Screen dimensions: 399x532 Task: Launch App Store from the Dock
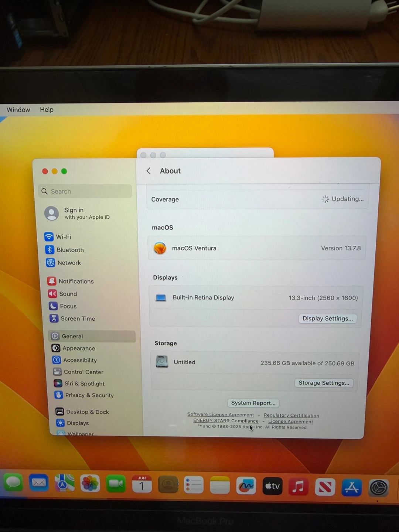[351, 488]
